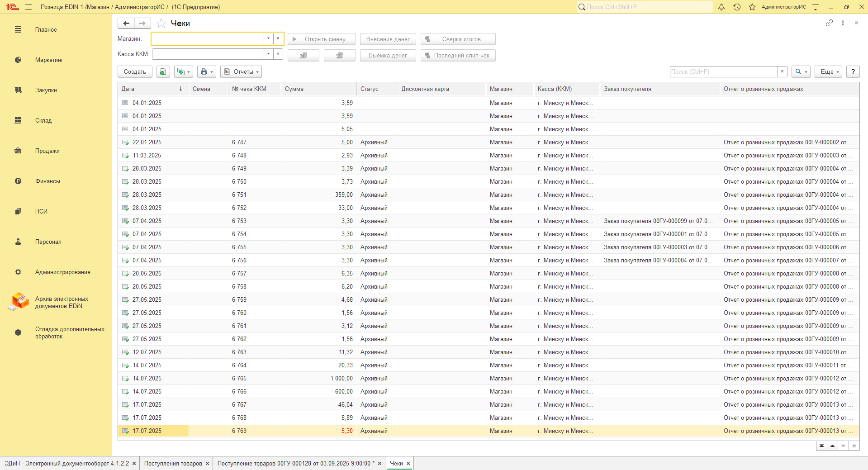Image resolution: width=868 pixels, height=470 pixels.
Task: Click the copy-link chain icon
Action: (x=829, y=23)
